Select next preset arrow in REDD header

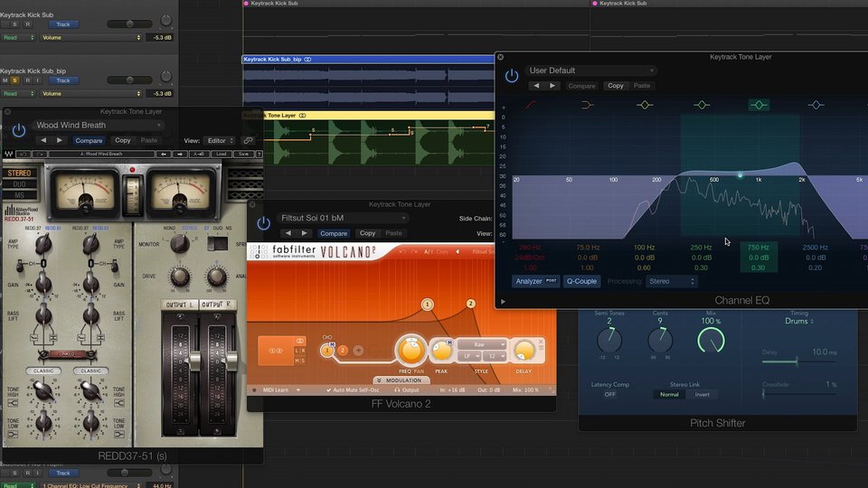pos(60,141)
